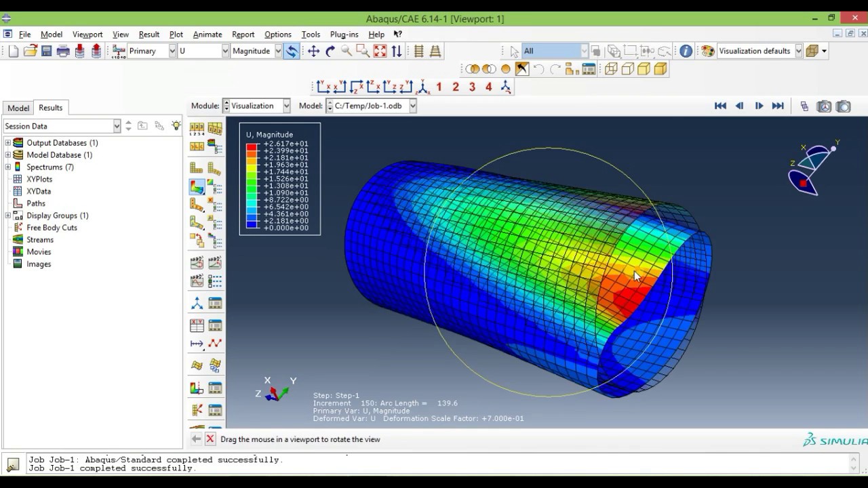Click the message area scroll down arrow
Viewport: 868px width, 488px height.
click(x=854, y=468)
